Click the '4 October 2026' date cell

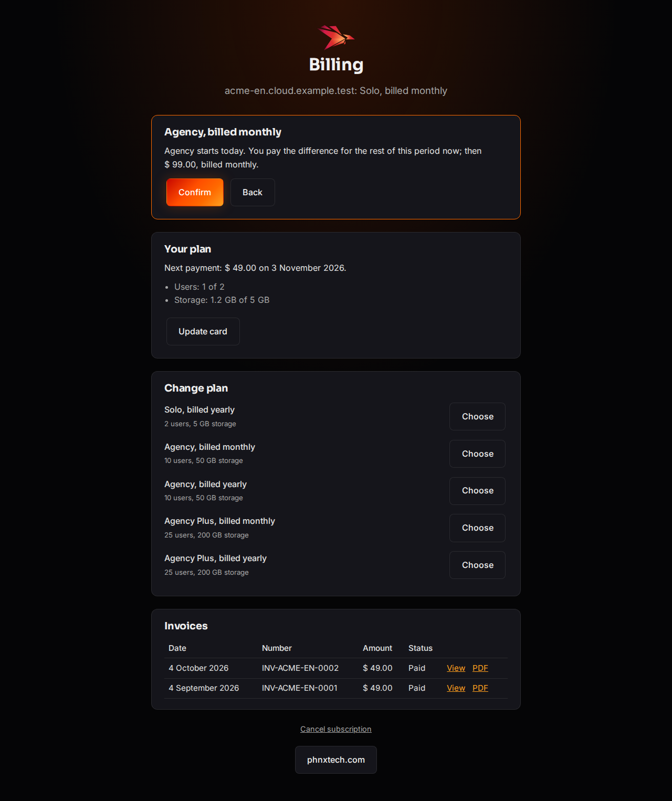[x=198, y=668]
